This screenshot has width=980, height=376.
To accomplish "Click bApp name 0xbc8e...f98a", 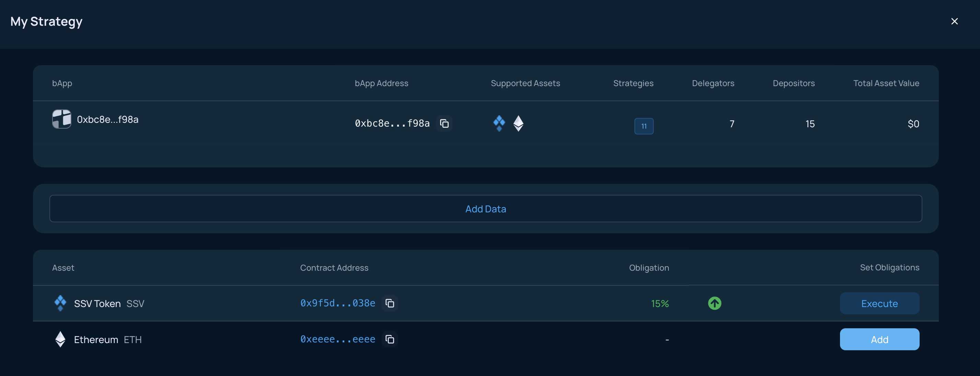I will pyautogui.click(x=108, y=119).
